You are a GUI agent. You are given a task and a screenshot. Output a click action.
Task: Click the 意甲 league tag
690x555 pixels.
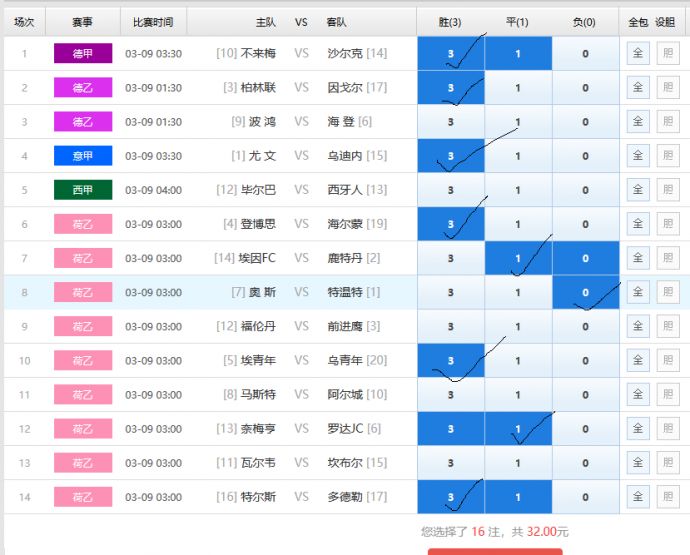point(83,156)
